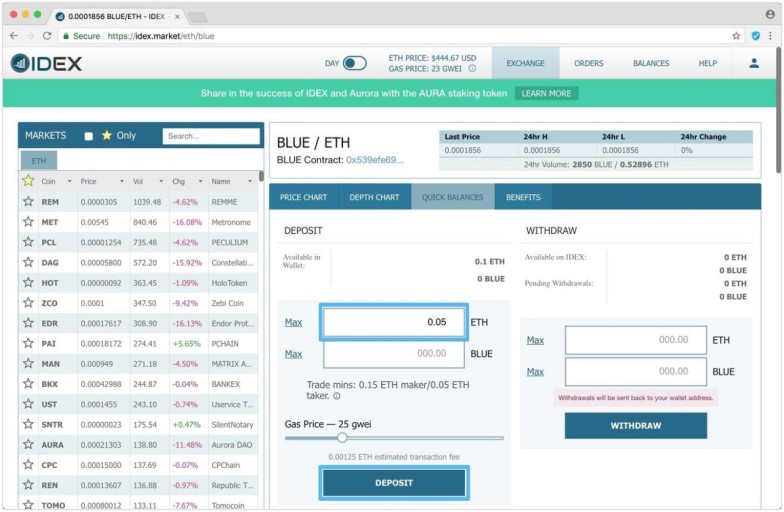Click Max for withdraw BLUE
Image resolution: width=784 pixels, height=512 pixels.
535,372
